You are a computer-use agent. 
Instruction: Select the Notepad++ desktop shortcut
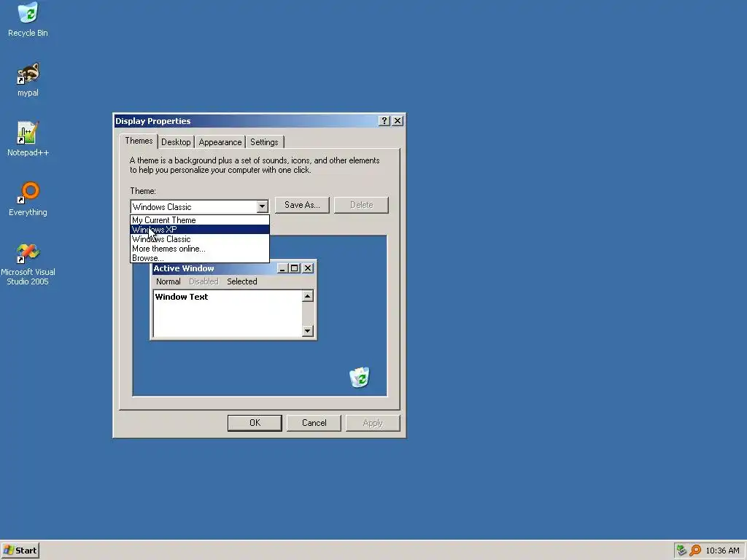click(x=28, y=139)
